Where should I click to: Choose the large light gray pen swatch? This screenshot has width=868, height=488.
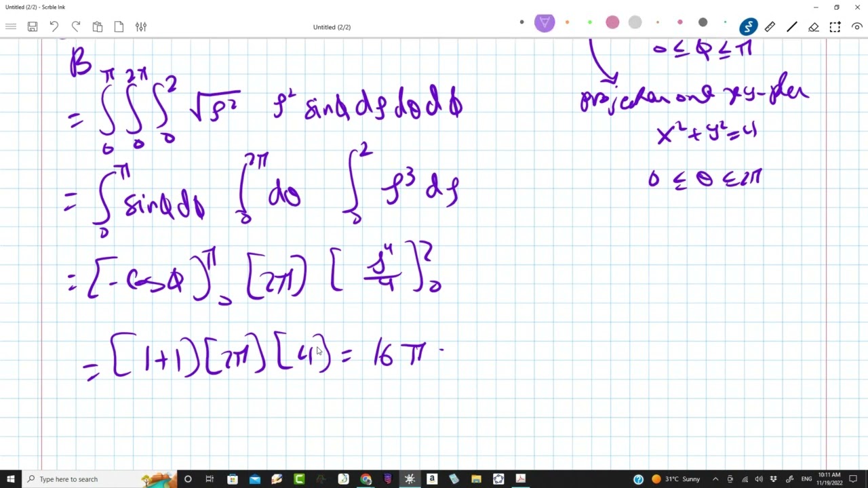[x=635, y=22]
